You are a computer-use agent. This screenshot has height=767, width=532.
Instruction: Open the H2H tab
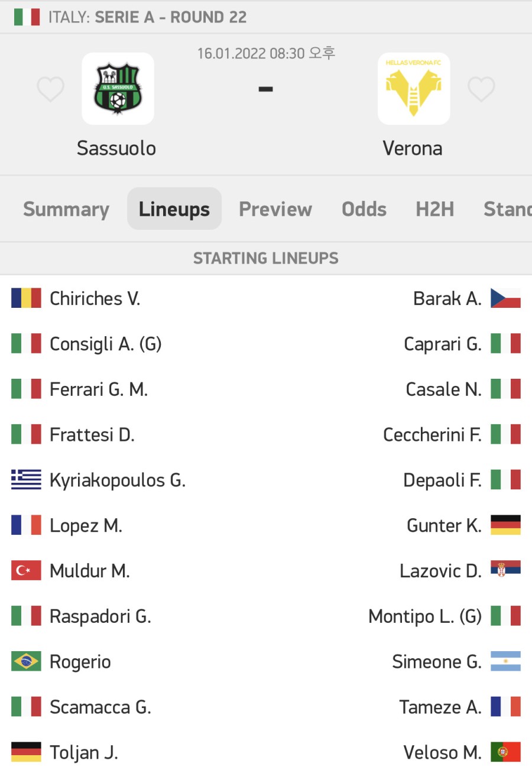click(435, 209)
